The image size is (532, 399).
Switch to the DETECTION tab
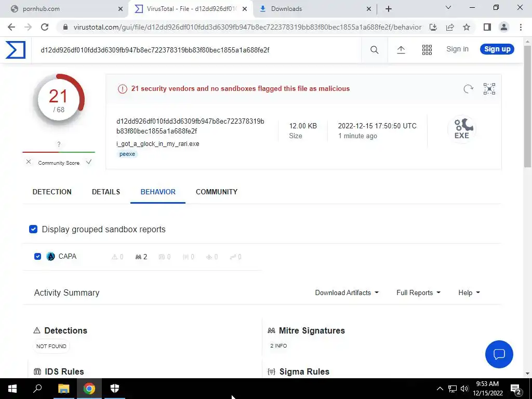click(x=52, y=192)
